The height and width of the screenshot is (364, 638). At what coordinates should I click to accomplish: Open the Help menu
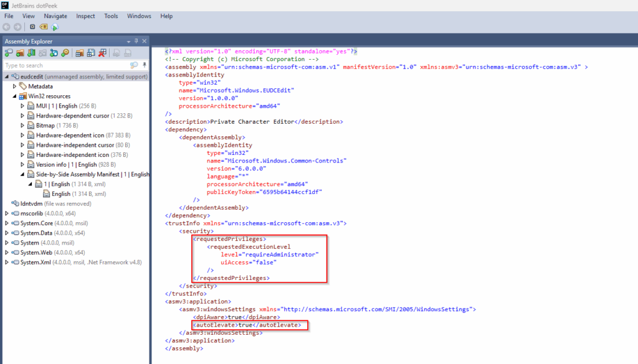(166, 16)
